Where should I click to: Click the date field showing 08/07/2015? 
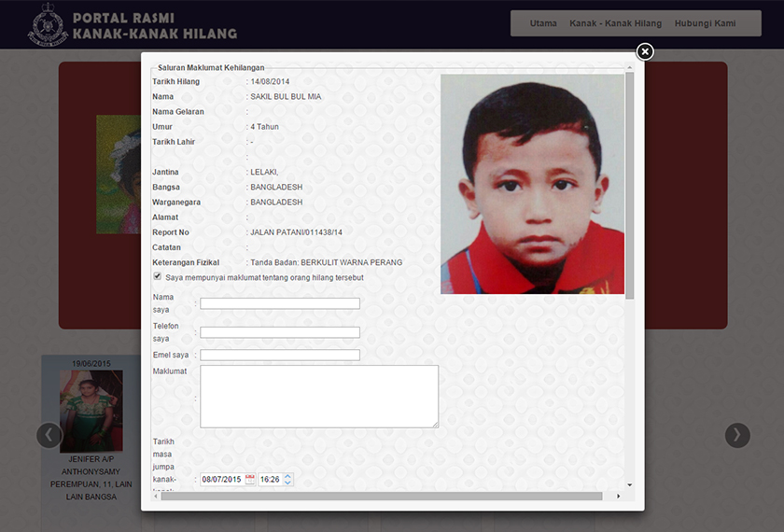(222, 479)
